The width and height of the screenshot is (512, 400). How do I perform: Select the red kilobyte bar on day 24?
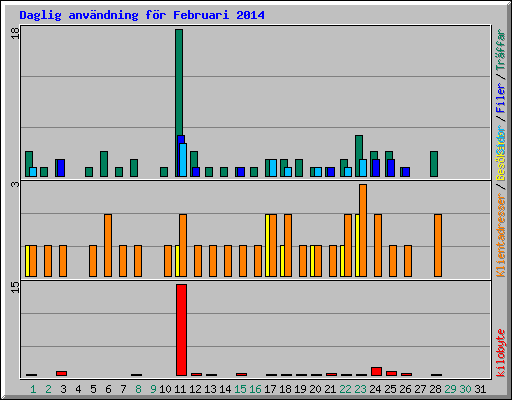pyautogui.click(x=376, y=371)
